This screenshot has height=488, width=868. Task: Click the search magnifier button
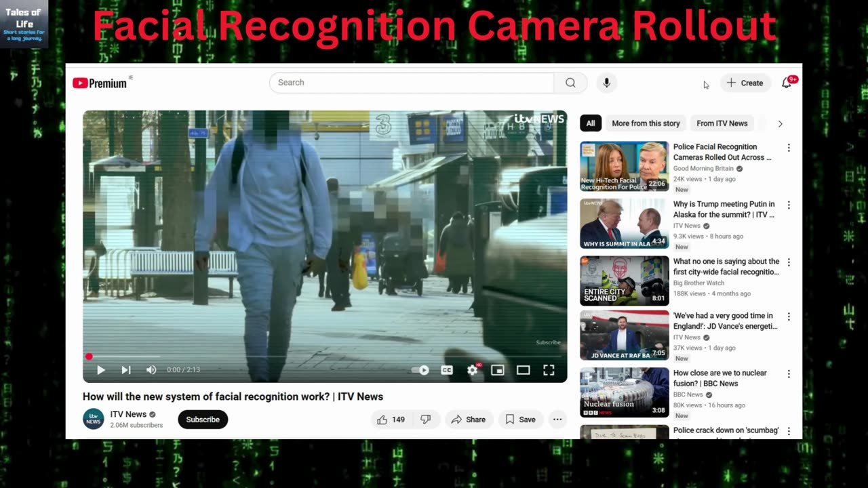tap(570, 83)
